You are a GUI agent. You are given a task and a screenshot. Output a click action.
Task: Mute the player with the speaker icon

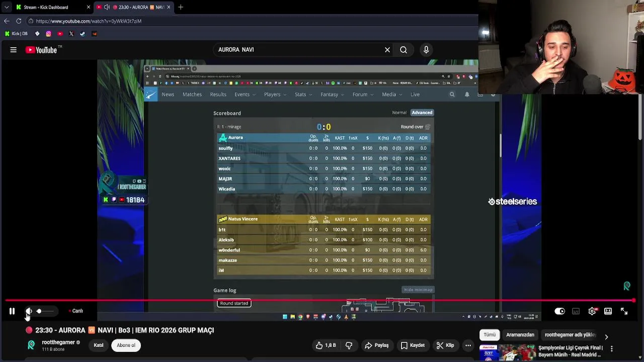(x=29, y=311)
